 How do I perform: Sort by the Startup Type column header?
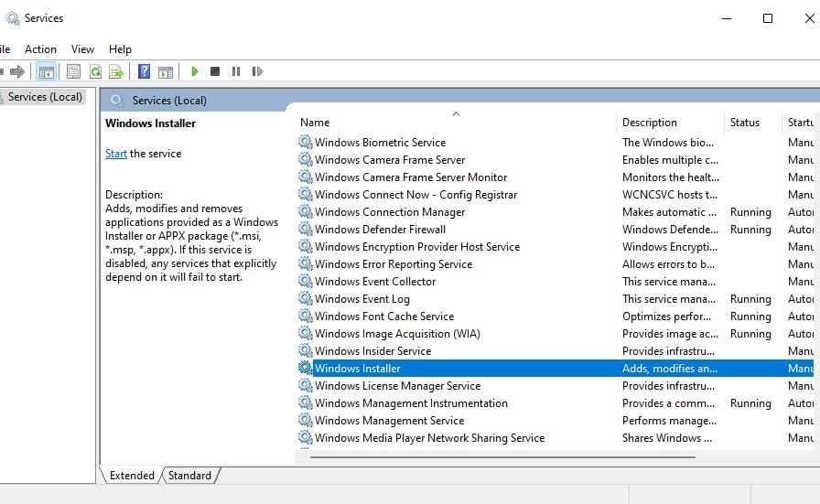point(800,123)
